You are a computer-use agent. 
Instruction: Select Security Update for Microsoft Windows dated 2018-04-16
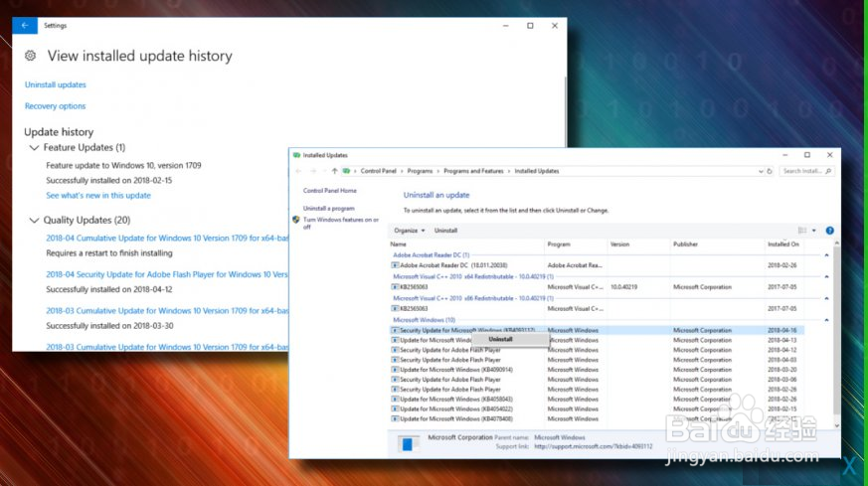click(x=597, y=330)
